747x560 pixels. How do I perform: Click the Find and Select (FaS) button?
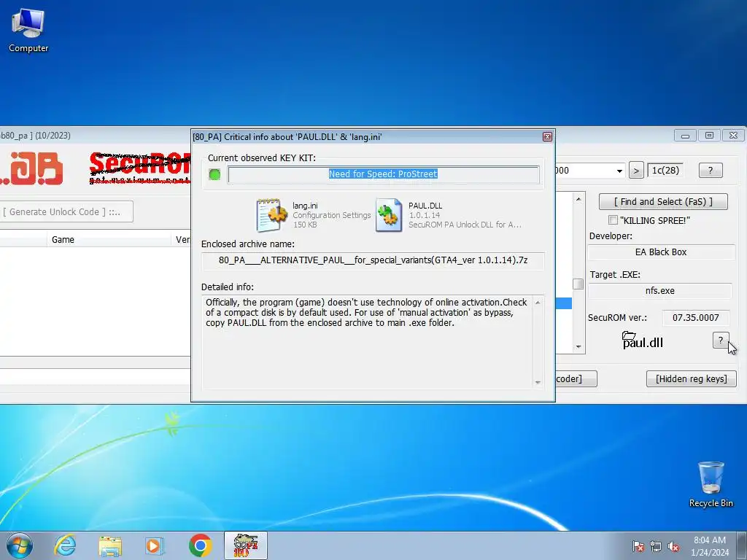[663, 201]
